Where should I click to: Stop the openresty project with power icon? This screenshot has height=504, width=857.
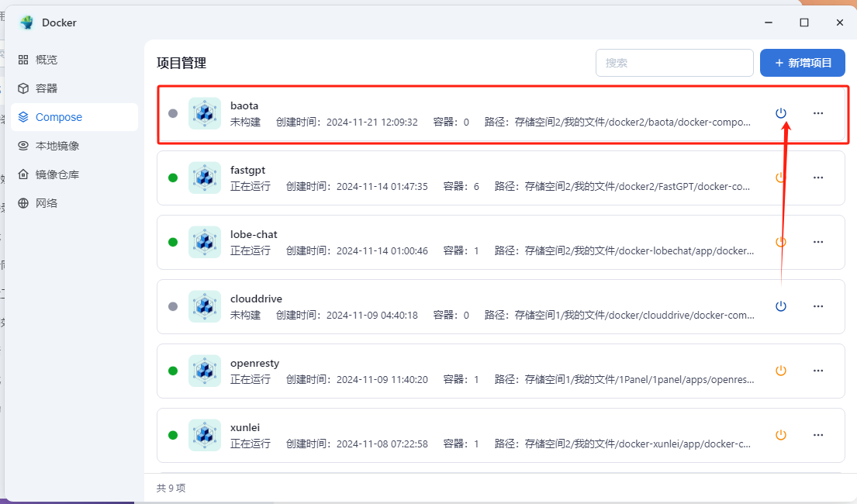[x=780, y=371]
